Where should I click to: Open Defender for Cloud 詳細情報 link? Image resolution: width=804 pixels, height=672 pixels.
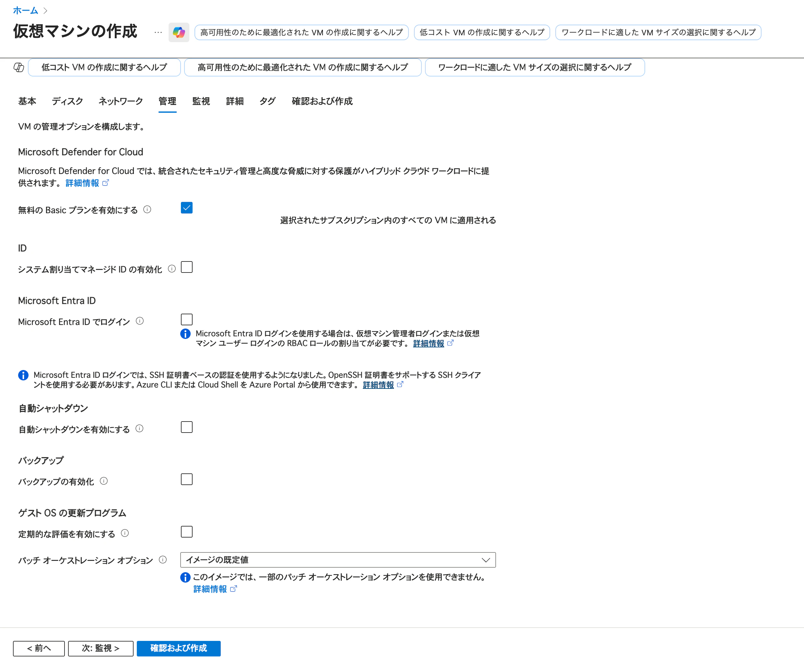pos(82,183)
